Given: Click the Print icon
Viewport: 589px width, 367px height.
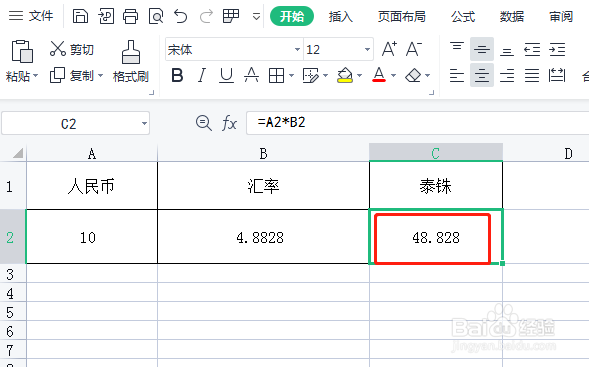Looking at the screenshot, I should pyautogui.click(x=131, y=17).
